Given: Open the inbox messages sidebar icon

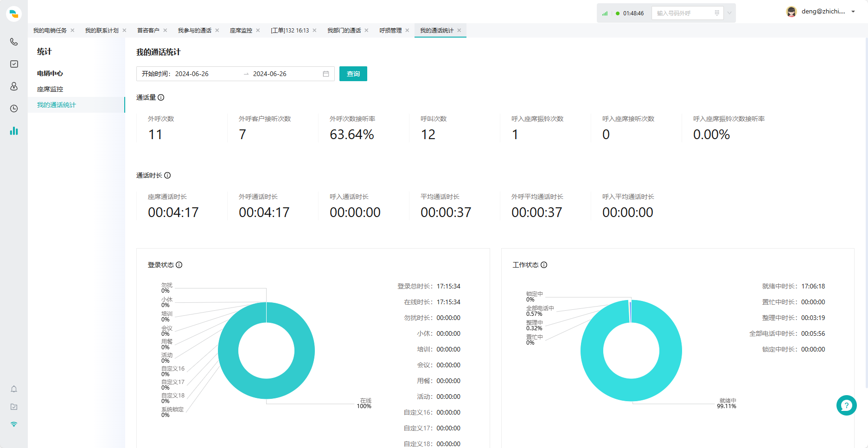Looking at the screenshot, I should click(14, 407).
